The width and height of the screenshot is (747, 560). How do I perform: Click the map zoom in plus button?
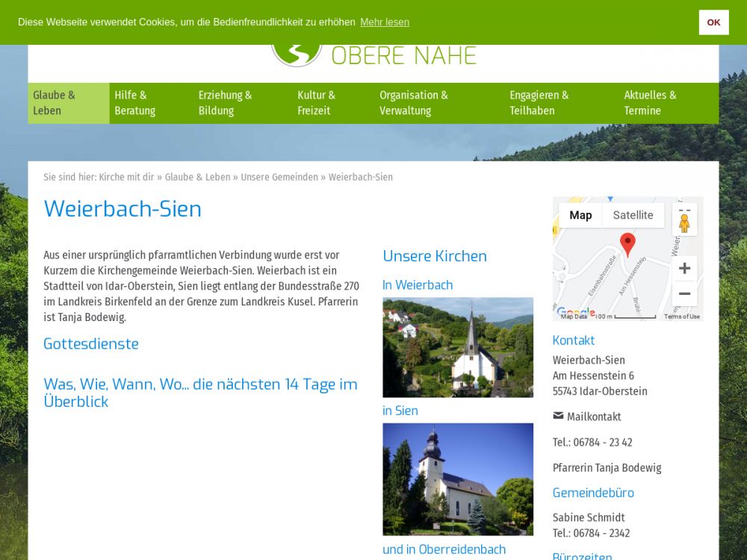684,268
